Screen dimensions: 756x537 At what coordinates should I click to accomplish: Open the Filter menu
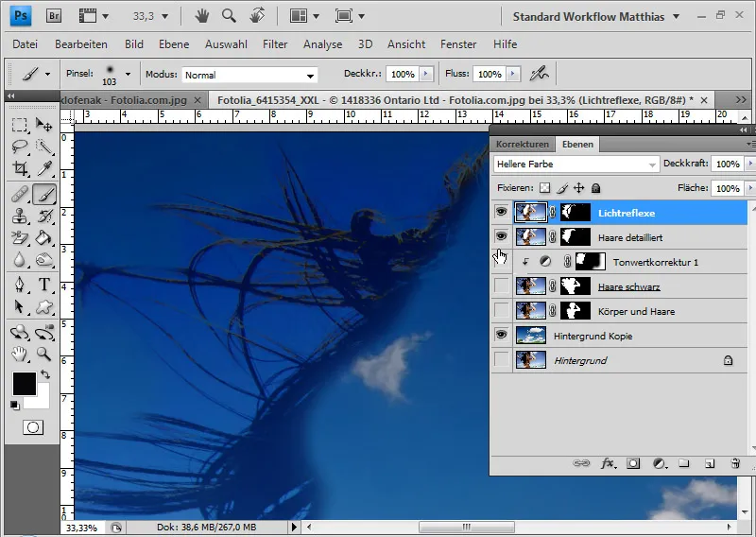(x=275, y=44)
